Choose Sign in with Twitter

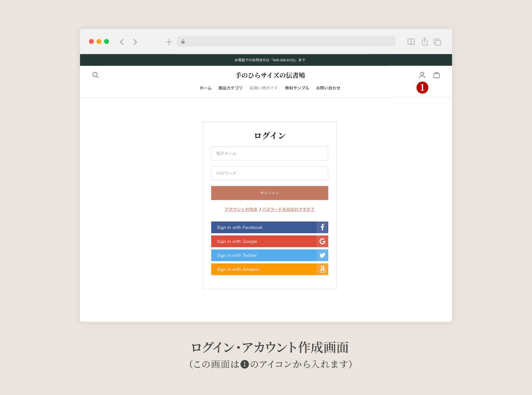click(270, 255)
